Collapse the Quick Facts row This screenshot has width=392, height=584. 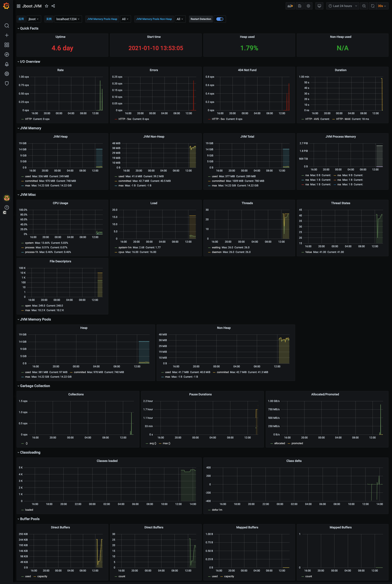tap(29, 28)
